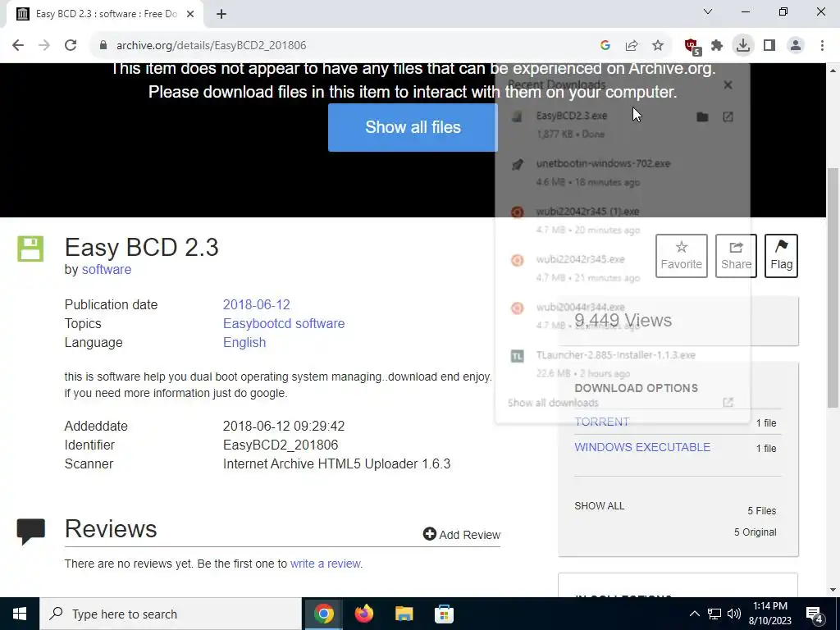This screenshot has height=630, width=840.
Task: Open Microsoft Store from the taskbar
Action: click(444, 614)
